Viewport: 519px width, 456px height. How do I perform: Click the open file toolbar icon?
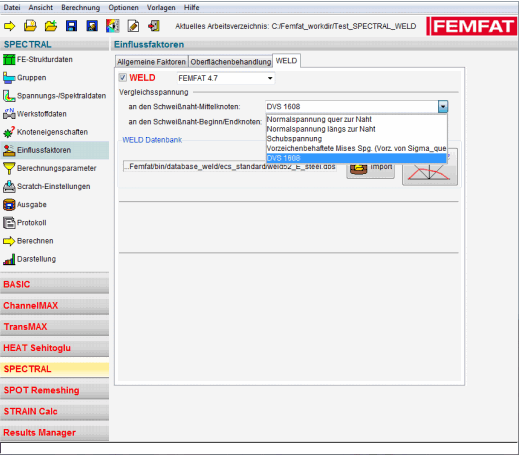click(30, 26)
